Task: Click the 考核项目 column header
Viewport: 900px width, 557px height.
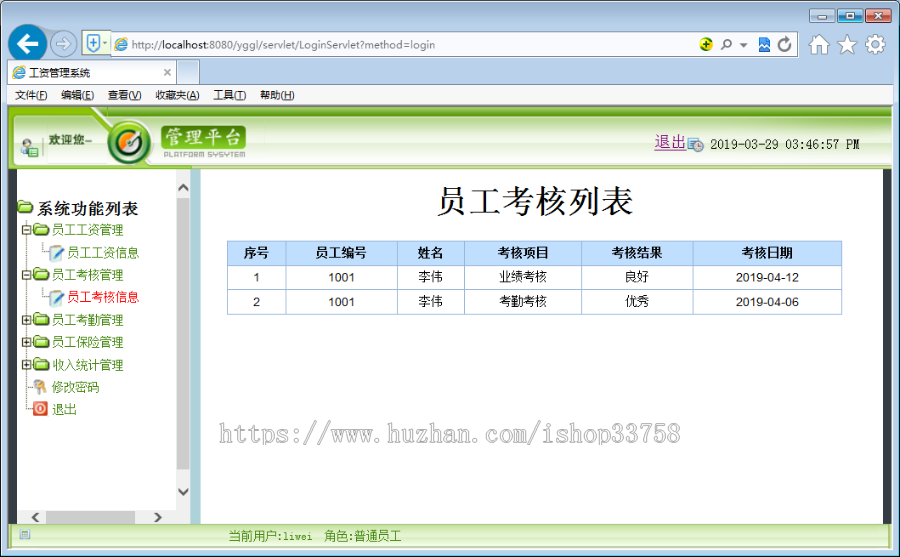Action: click(x=523, y=253)
